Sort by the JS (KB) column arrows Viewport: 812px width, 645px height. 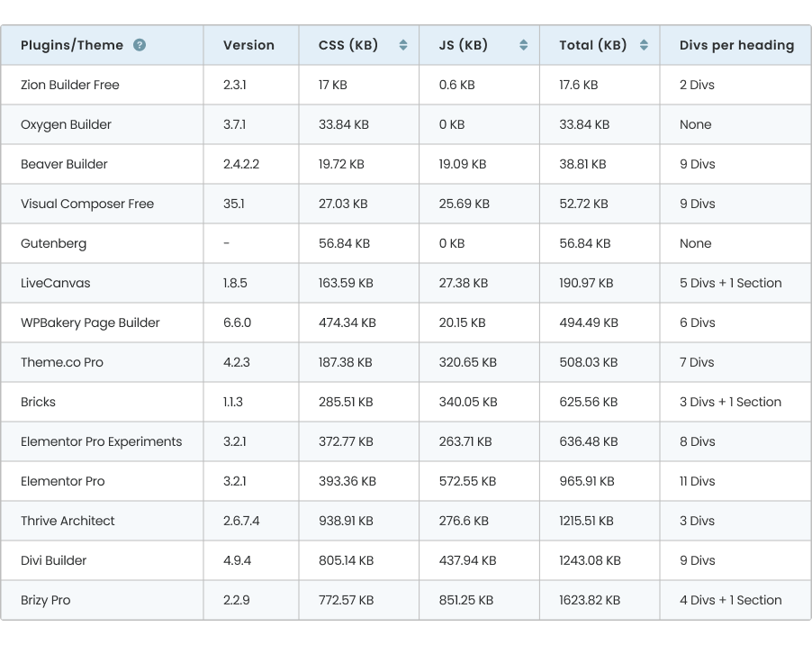click(523, 45)
